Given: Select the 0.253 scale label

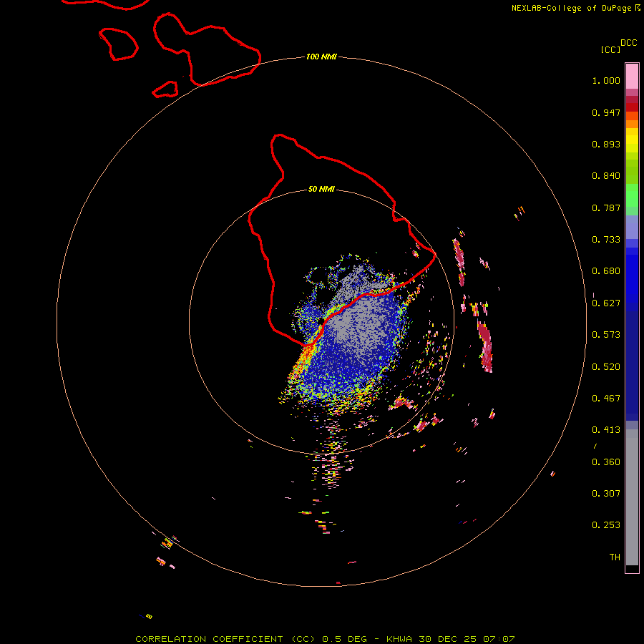Looking at the screenshot, I should [x=606, y=525].
